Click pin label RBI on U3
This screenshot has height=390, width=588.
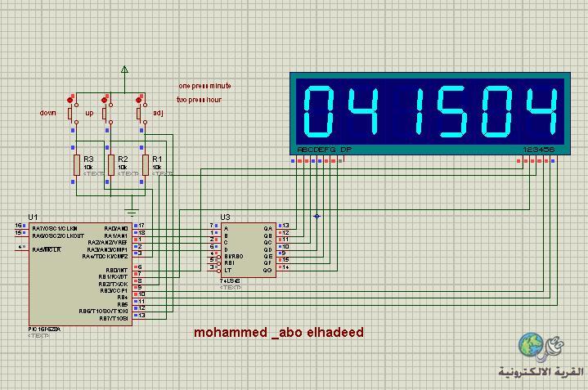point(229,263)
